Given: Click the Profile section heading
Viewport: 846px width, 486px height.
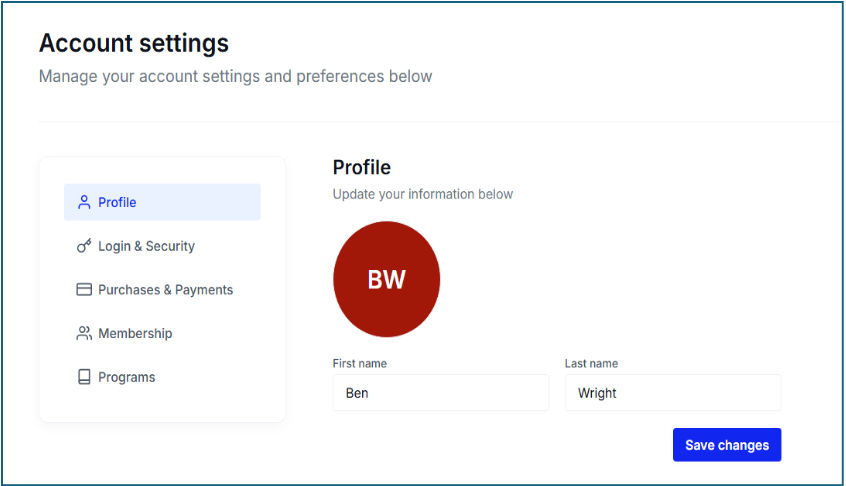Looking at the screenshot, I should click(361, 168).
